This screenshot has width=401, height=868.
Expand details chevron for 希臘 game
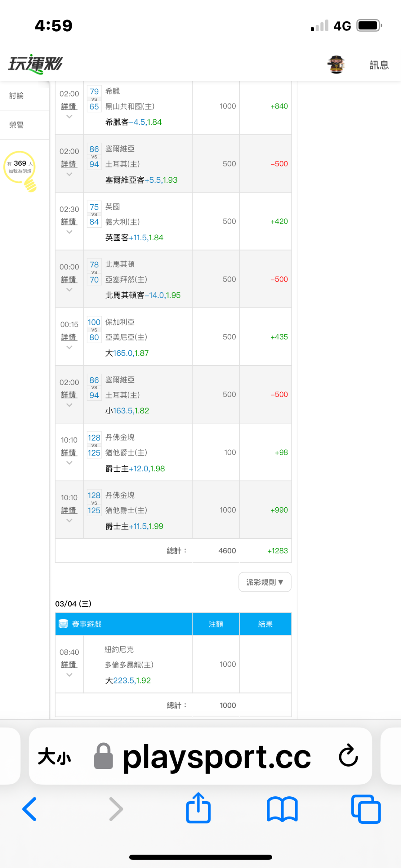click(69, 117)
